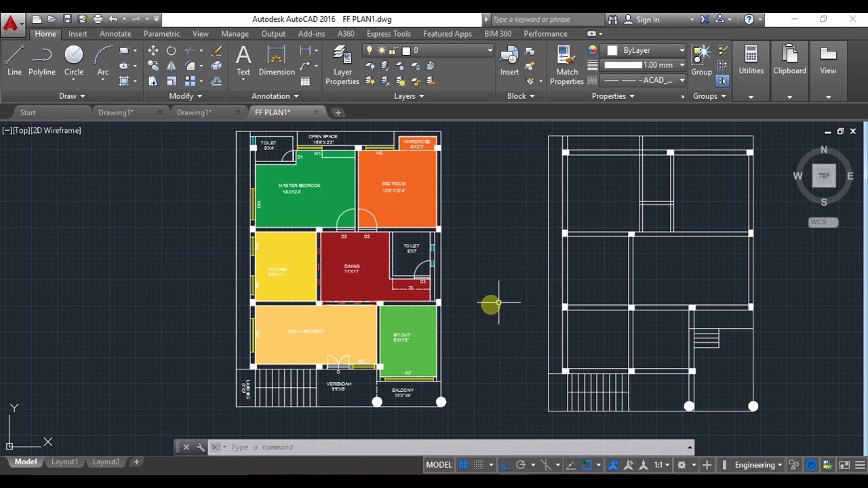Select the Mirror tool in Modify panel

click(x=172, y=66)
